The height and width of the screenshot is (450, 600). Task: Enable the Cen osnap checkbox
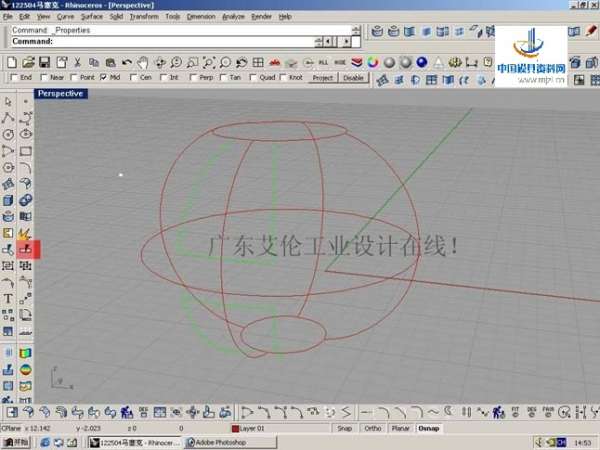[x=134, y=78]
